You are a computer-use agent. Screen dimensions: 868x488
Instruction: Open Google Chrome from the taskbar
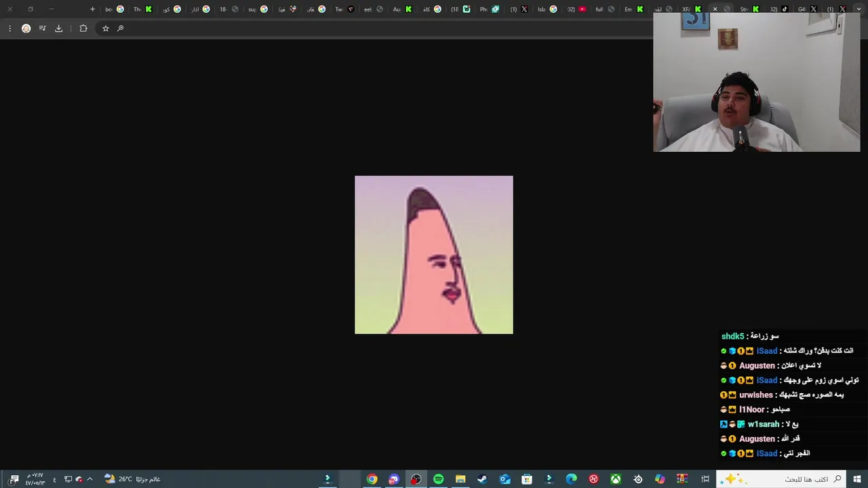tap(372, 479)
